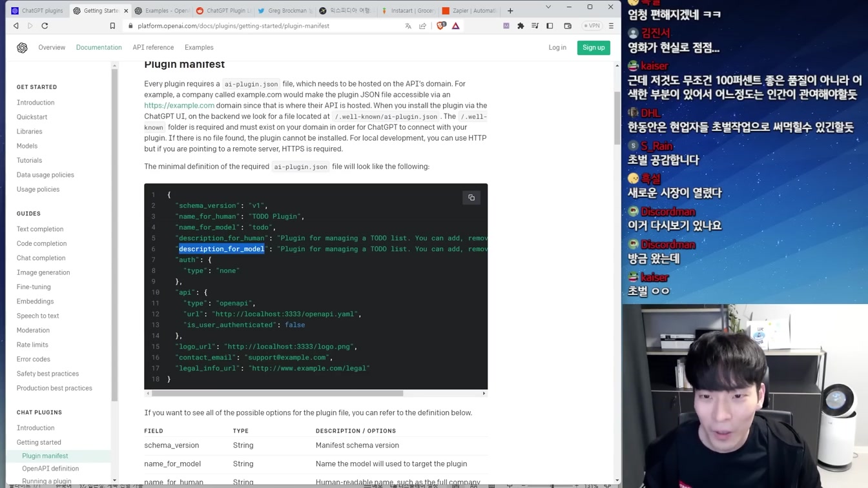Open Usage policies sidebar item
The height and width of the screenshot is (488, 868).
click(38, 189)
